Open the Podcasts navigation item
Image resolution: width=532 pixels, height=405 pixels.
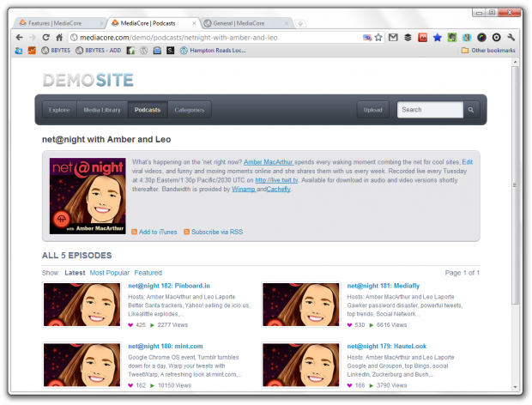(148, 110)
